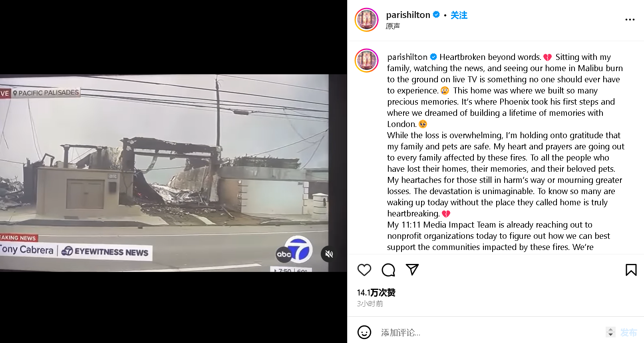
Task: Open comments via the speech bubble icon
Action: [388, 270]
